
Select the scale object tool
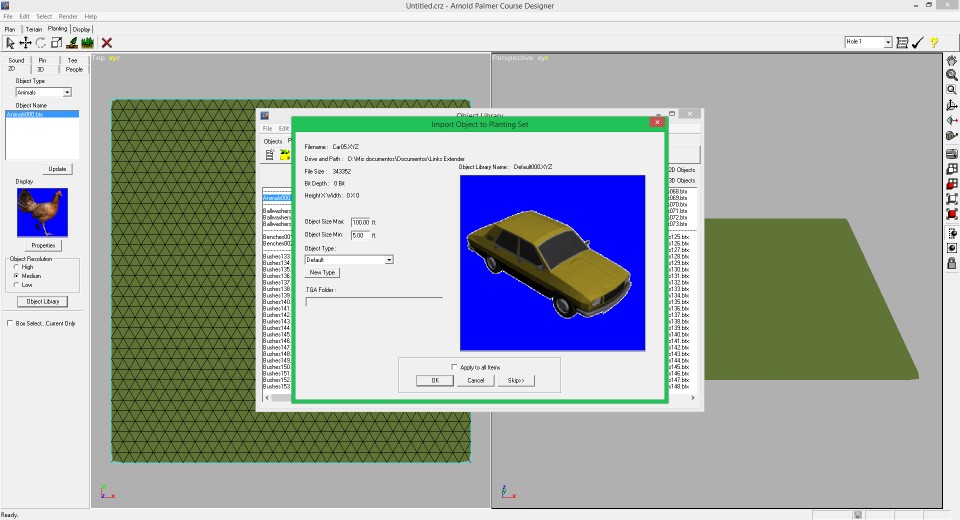tap(56, 43)
